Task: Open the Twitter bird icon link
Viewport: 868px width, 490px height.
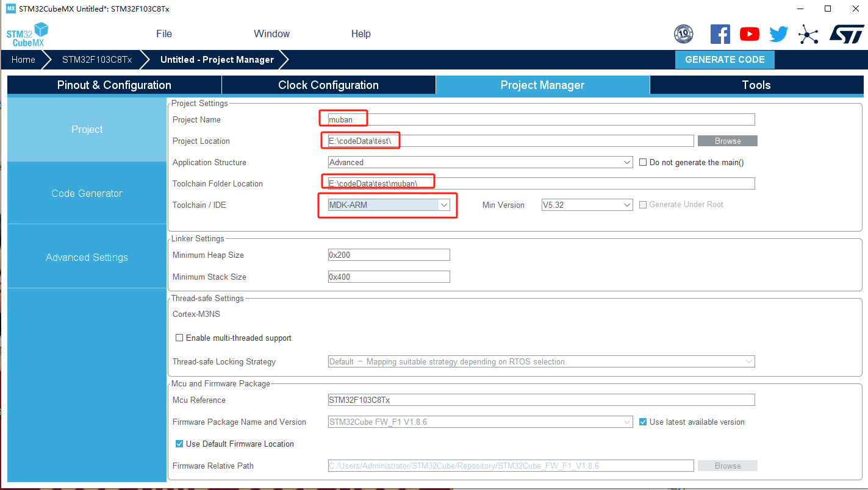Action: pyautogui.click(x=778, y=34)
